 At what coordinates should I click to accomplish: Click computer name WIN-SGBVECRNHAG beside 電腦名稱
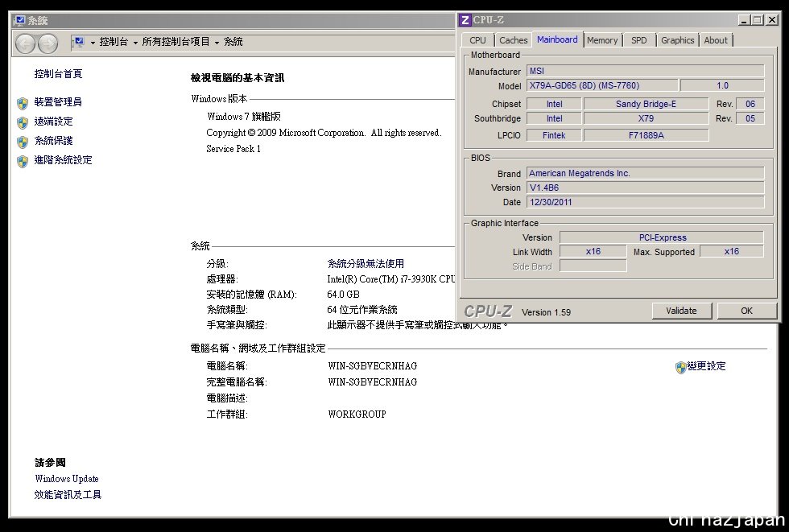tap(372, 366)
